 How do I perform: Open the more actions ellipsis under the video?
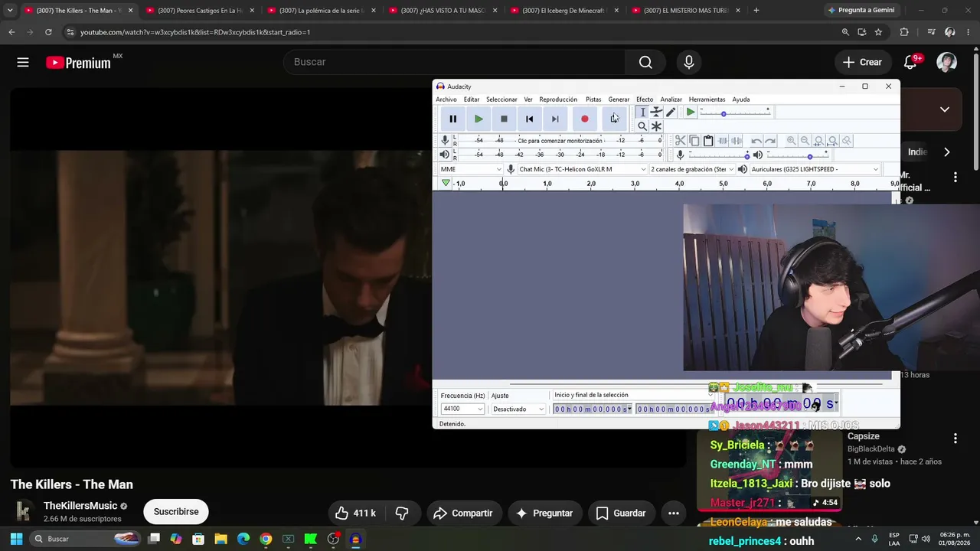point(674,513)
